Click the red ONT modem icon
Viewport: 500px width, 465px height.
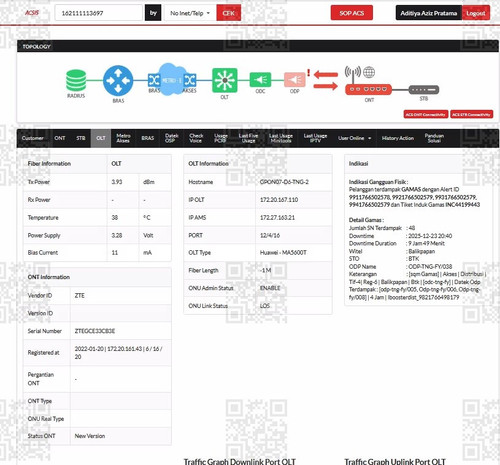coord(368,89)
